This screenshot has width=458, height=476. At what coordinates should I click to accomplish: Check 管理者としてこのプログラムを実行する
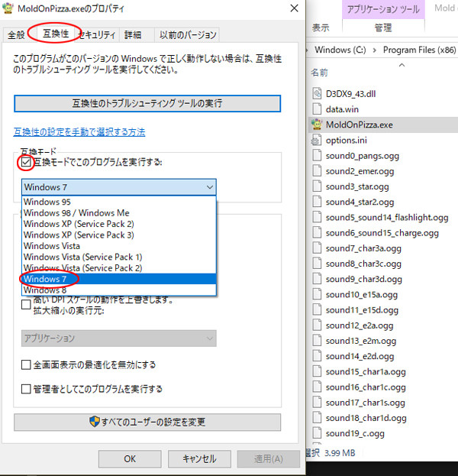(x=26, y=389)
